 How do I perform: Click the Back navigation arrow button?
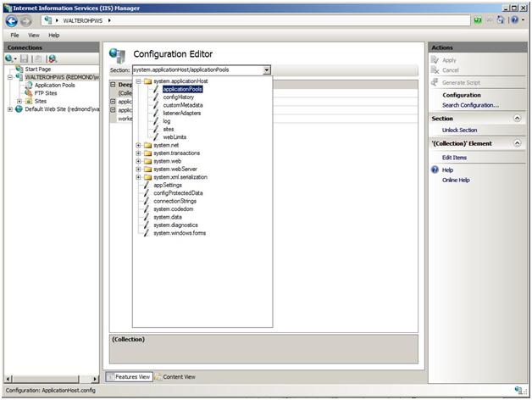12,21
